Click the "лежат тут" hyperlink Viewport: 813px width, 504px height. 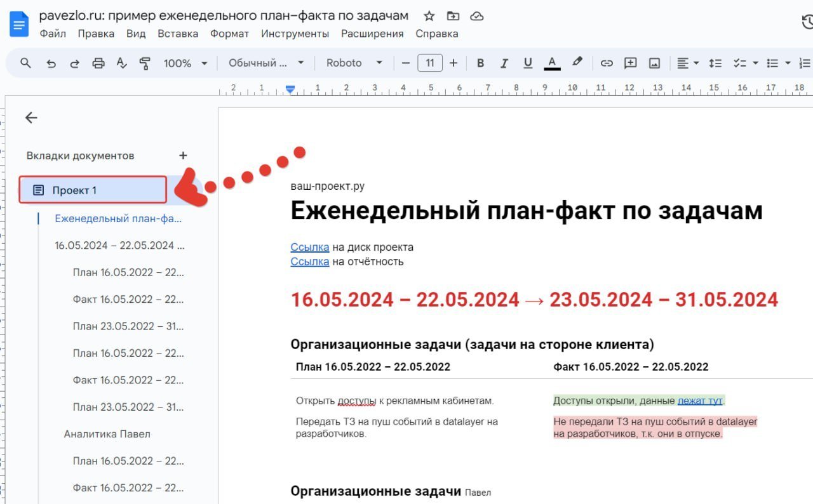coord(699,401)
